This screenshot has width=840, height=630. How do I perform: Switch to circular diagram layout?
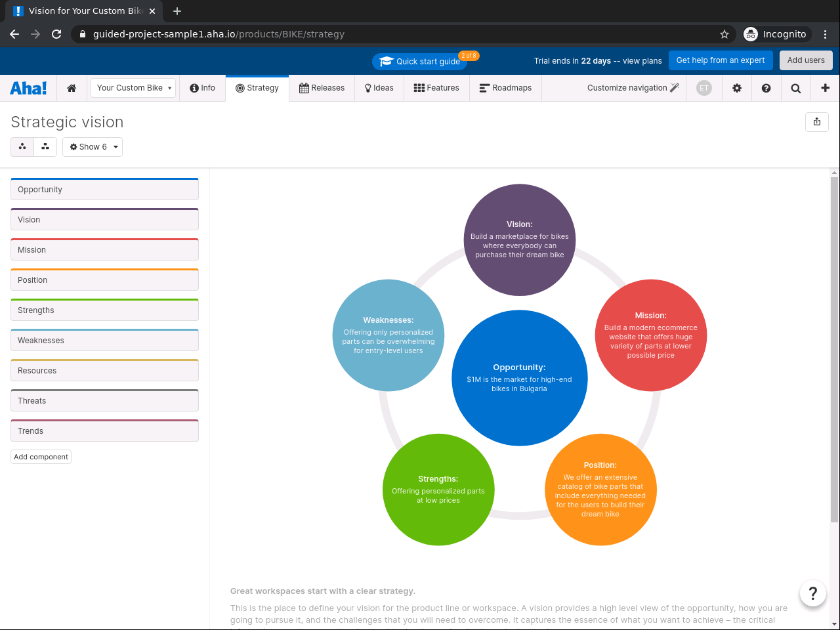[22, 147]
